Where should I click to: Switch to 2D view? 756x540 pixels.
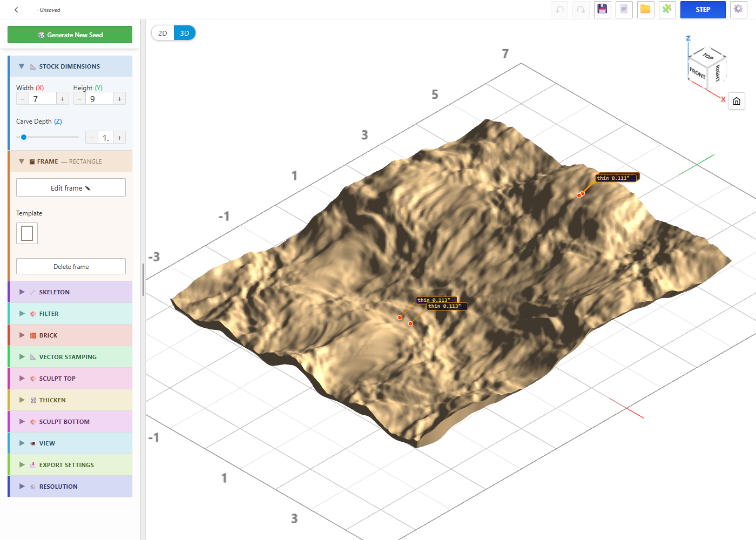163,33
